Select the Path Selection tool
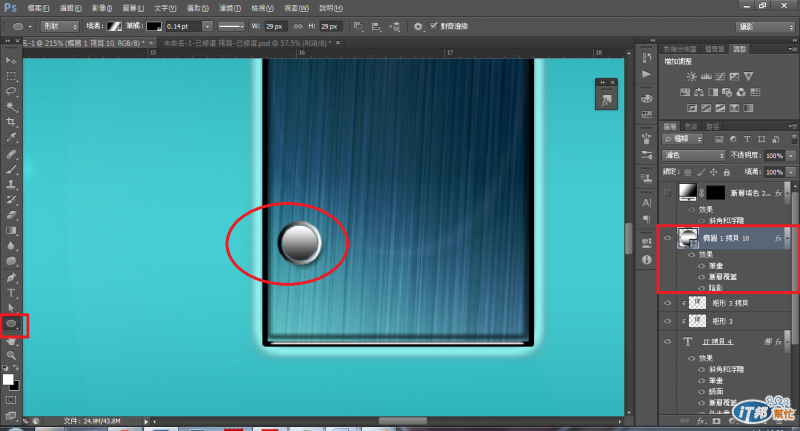 (11, 308)
